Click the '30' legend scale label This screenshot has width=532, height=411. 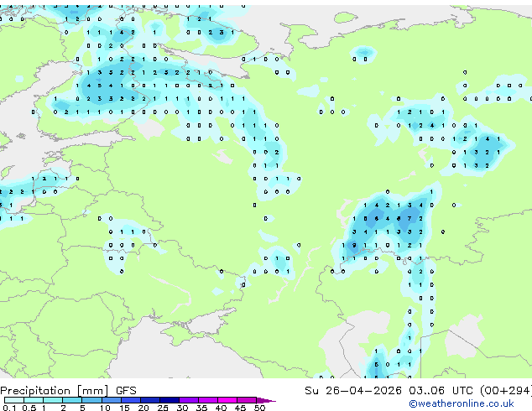(x=182, y=408)
